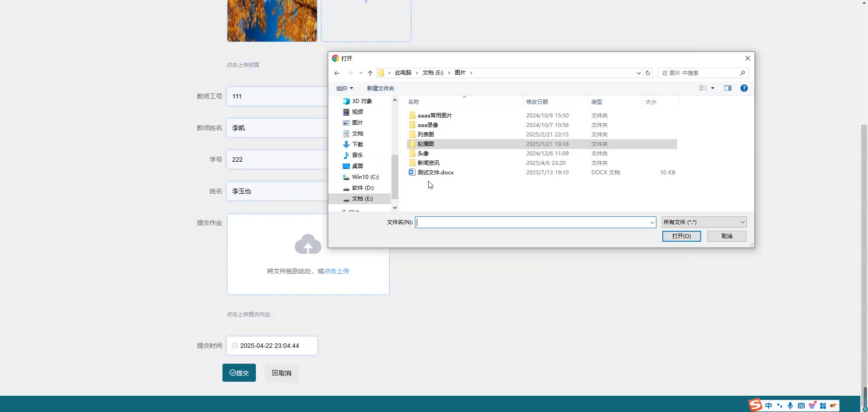Click the folder icon in the address bar

click(381, 73)
